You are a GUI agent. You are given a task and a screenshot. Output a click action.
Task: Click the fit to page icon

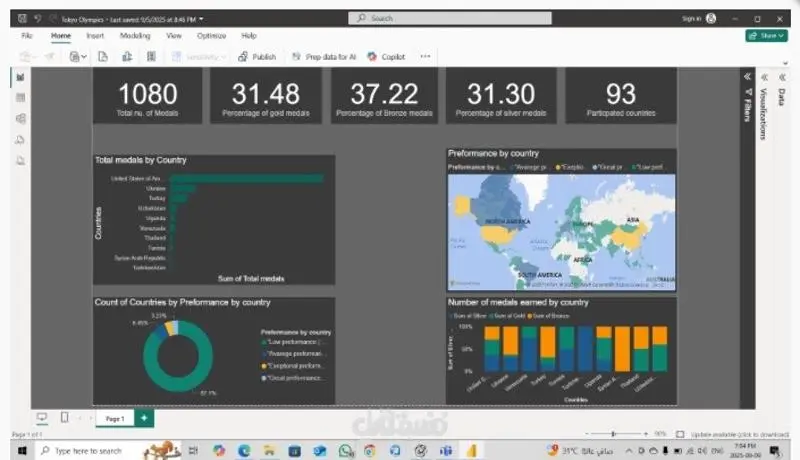pyautogui.click(x=680, y=434)
